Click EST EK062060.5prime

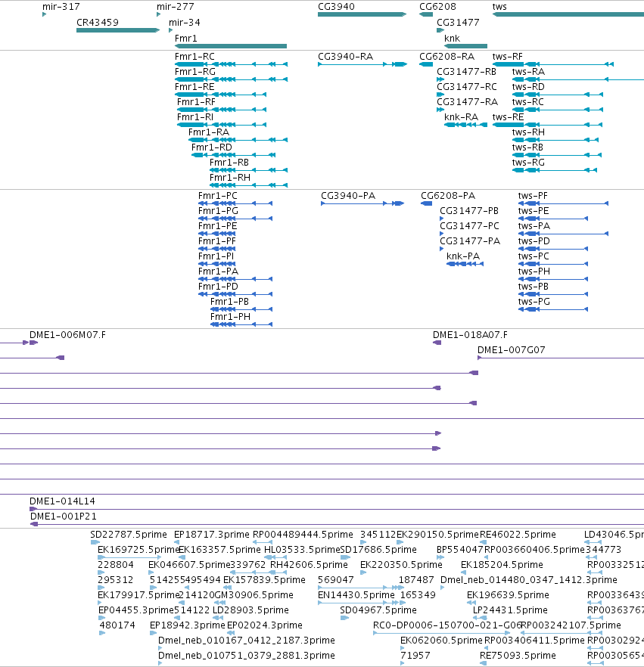(x=441, y=641)
